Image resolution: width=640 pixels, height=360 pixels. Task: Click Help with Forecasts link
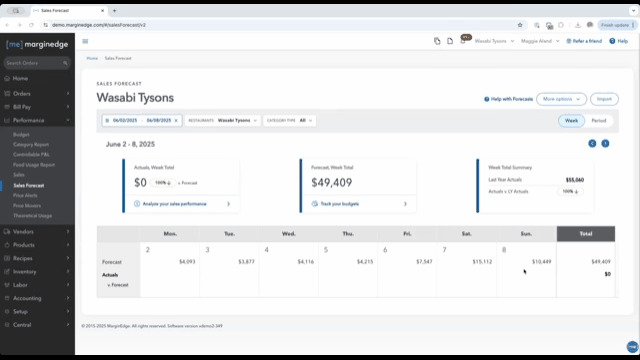(x=509, y=99)
